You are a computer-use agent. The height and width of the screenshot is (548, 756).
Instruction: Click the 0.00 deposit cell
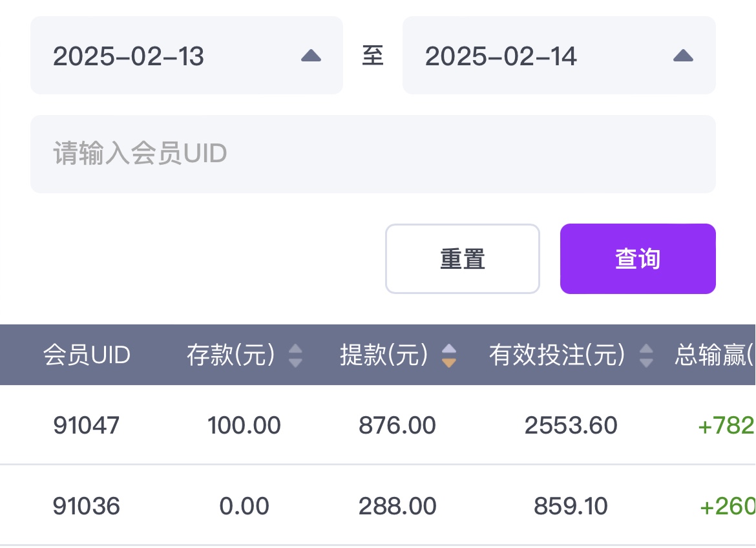(x=244, y=506)
